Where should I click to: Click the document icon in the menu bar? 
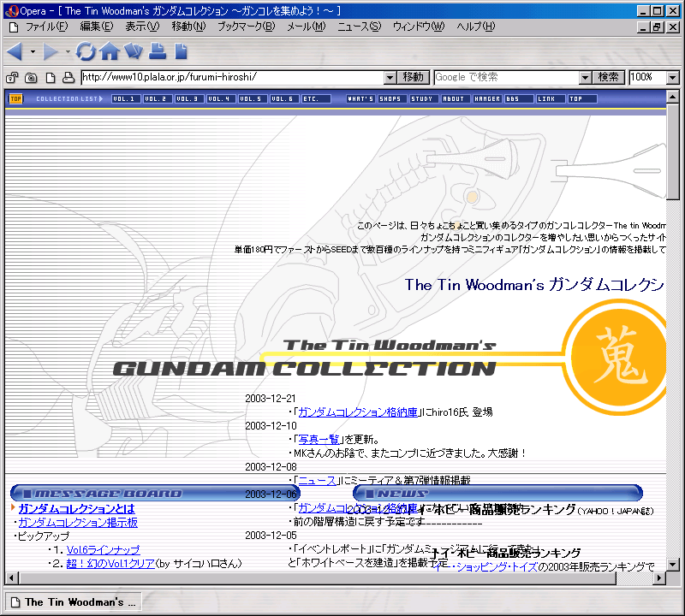14,27
